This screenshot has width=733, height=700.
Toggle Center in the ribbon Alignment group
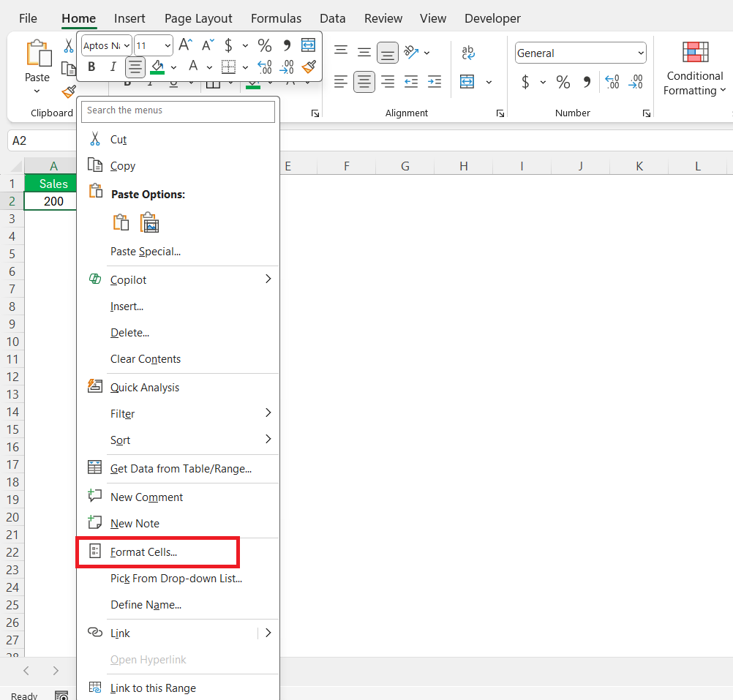[364, 82]
